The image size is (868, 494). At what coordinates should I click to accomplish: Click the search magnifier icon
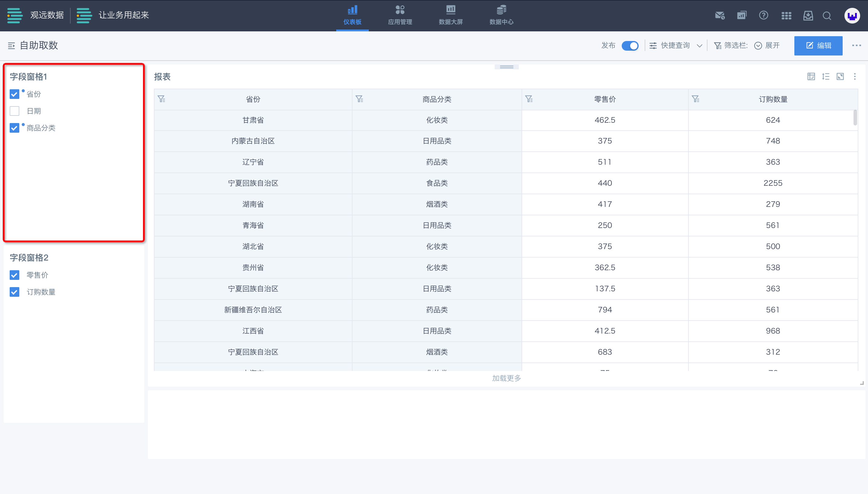pos(827,16)
